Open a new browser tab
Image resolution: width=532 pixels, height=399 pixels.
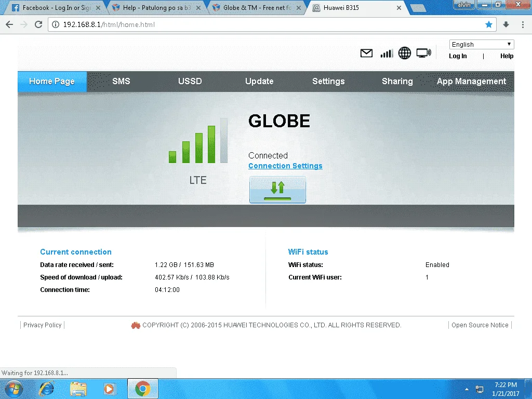pos(418,8)
